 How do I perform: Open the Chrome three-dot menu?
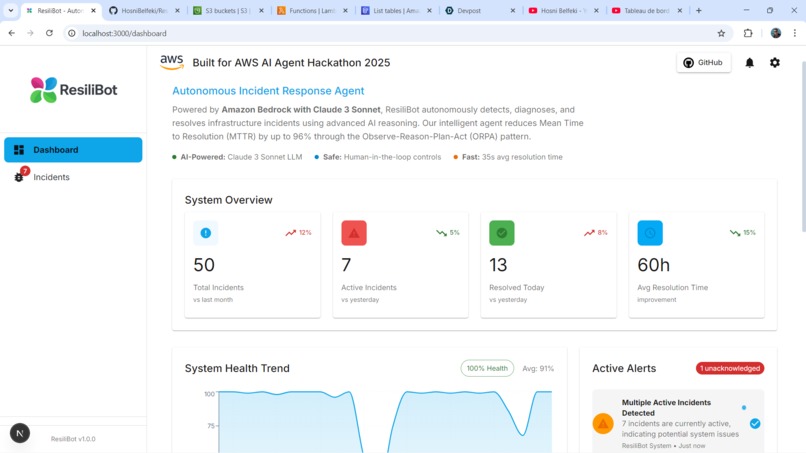click(795, 33)
